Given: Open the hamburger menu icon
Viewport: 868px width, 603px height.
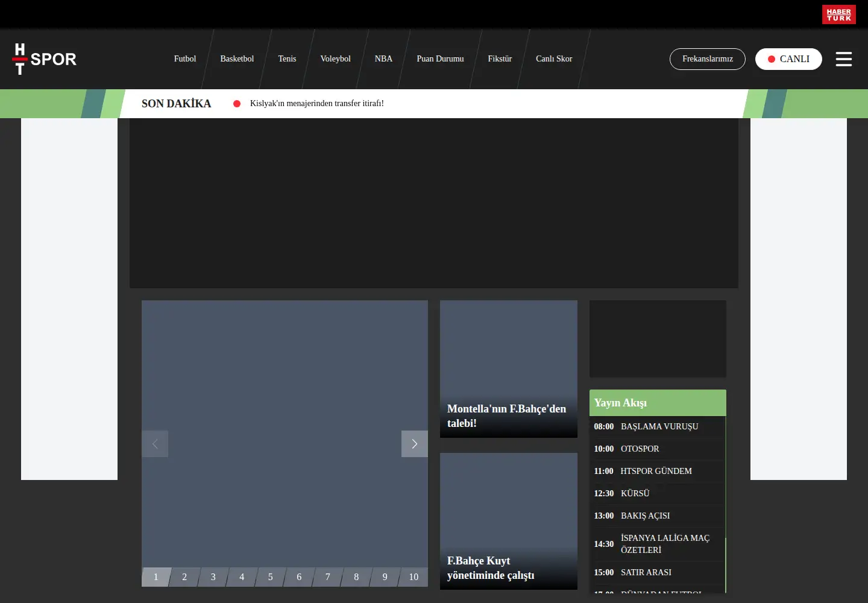Looking at the screenshot, I should click(x=843, y=59).
